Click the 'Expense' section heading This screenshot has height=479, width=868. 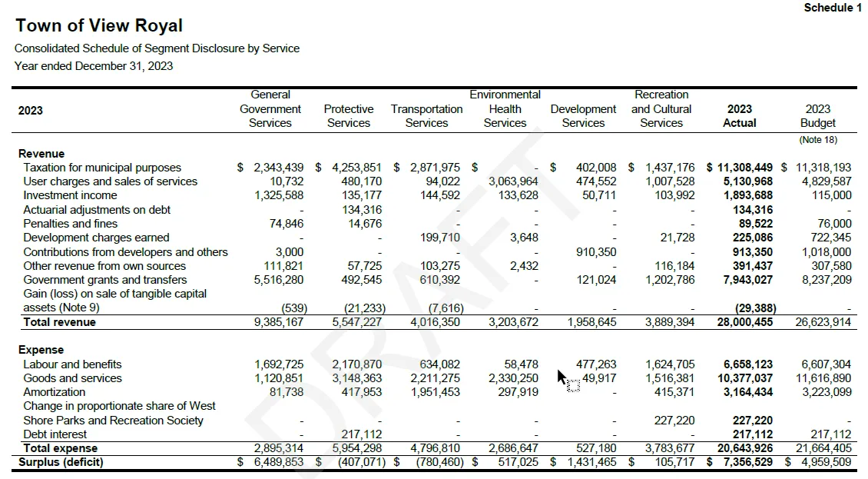click(x=41, y=350)
